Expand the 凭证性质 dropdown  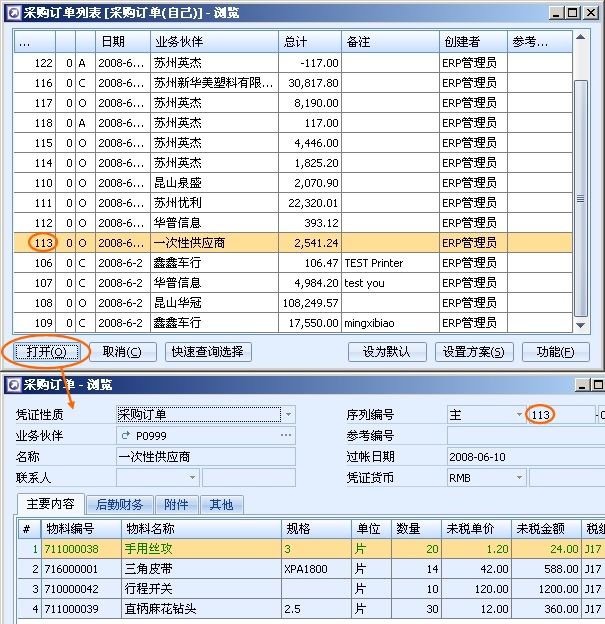[288, 414]
